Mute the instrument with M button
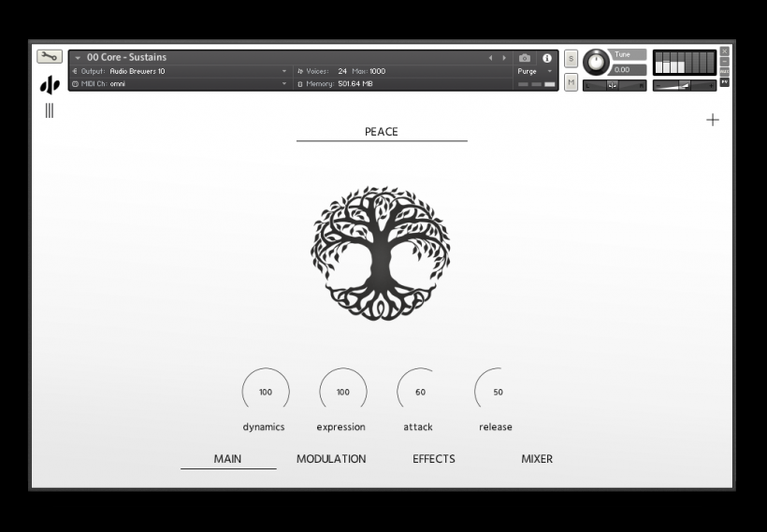The width and height of the screenshot is (767, 532). click(571, 82)
